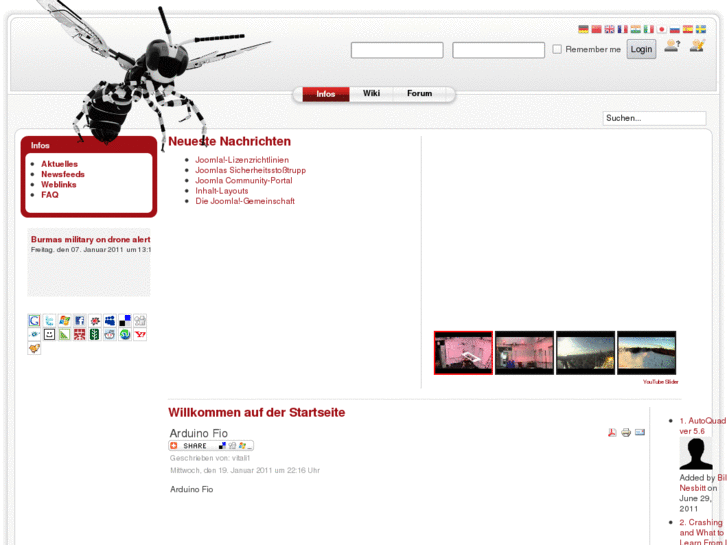
Task: Open the Wiki menu tab
Action: point(371,94)
